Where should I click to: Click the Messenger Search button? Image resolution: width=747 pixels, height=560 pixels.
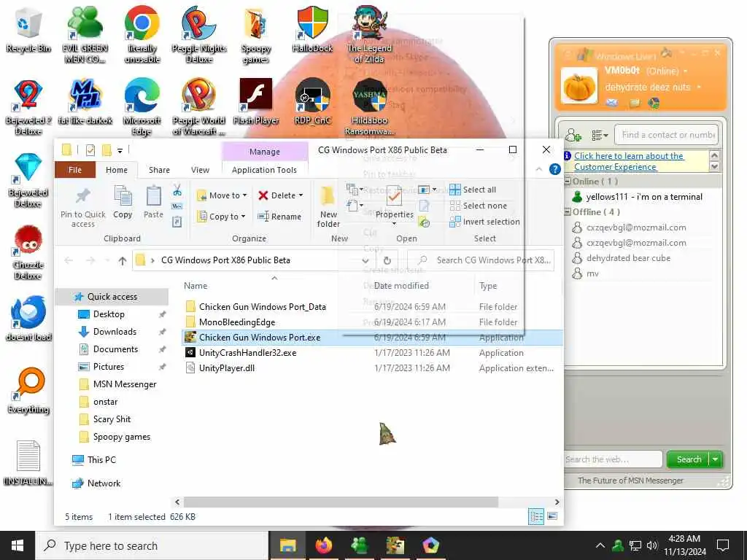coord(688,459)
